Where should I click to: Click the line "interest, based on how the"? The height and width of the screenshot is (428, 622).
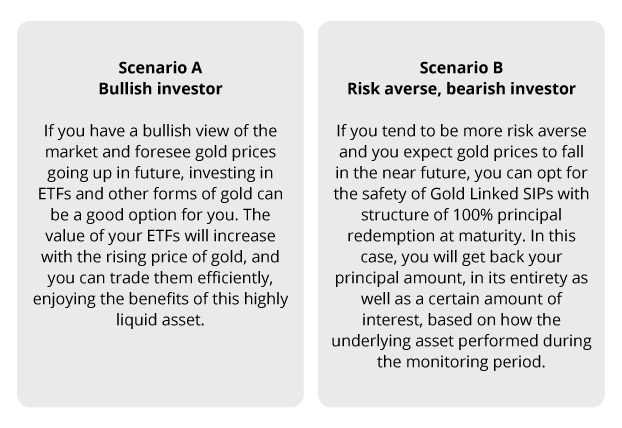pos(462,322)
